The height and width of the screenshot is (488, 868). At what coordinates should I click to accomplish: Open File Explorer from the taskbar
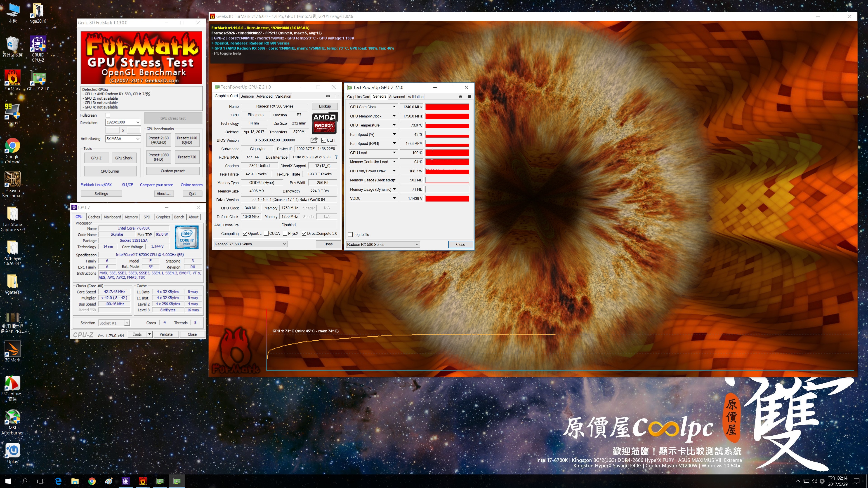pyautogui.click(x=75, y=481)
